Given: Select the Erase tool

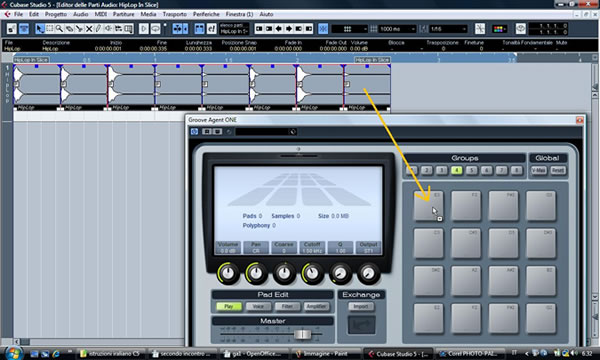Looking at the screenshot, I should (69, 29).
